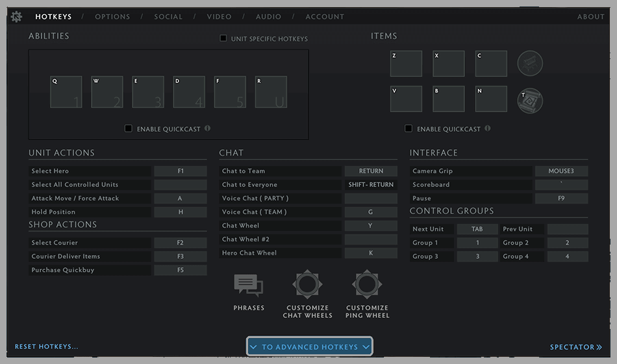Click Pause keybind F9

pyautogui.click(x=562, y=199)
